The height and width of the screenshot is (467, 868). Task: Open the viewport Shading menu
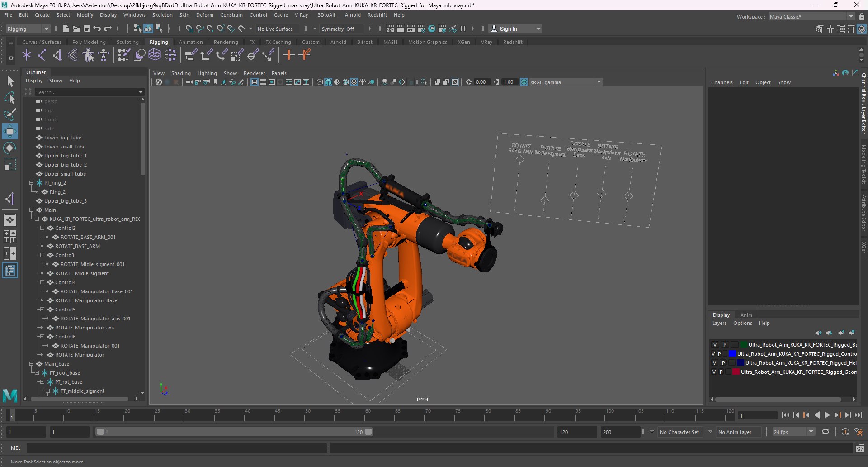tap(181, 73)
